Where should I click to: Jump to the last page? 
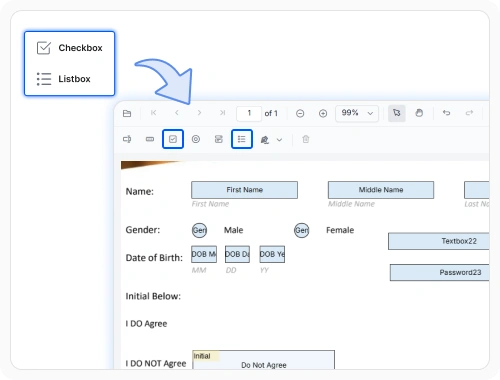pos(223,113)
